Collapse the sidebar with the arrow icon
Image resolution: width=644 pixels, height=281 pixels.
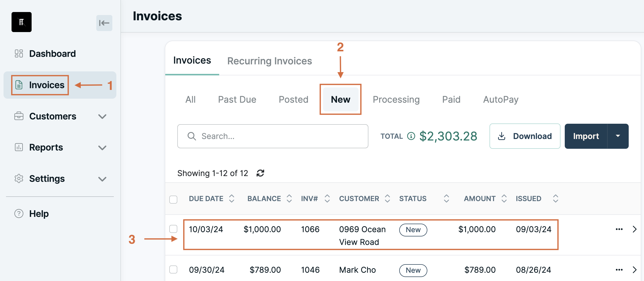tap(104, 23)
